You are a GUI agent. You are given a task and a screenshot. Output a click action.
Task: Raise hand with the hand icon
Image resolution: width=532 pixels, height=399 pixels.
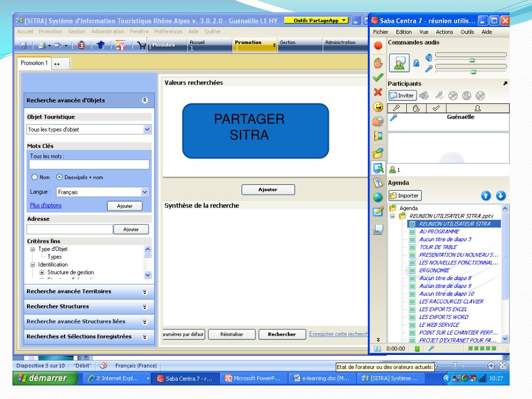(378, 63)
